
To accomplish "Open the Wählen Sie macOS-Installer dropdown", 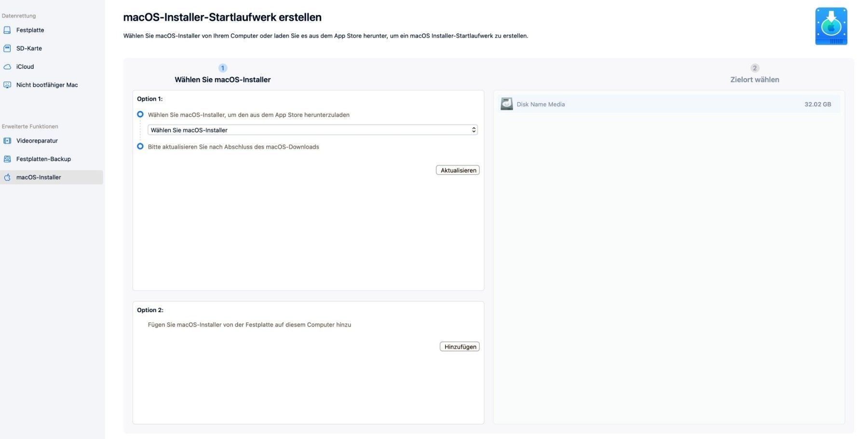I will [x=312, y=130].
